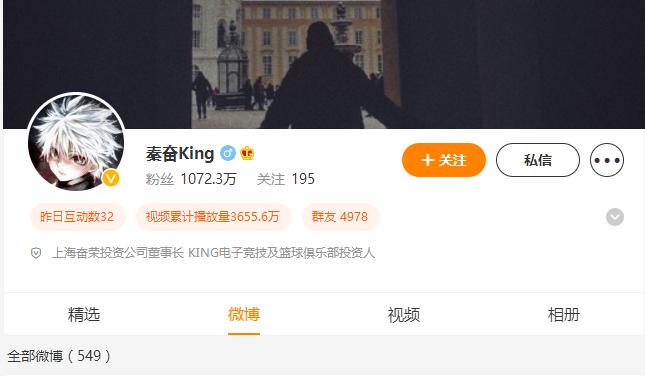Image resolution: width=645 pixels, height=376 pixels.
Task: View the 关注 195 following list
Action: point(286,179)
